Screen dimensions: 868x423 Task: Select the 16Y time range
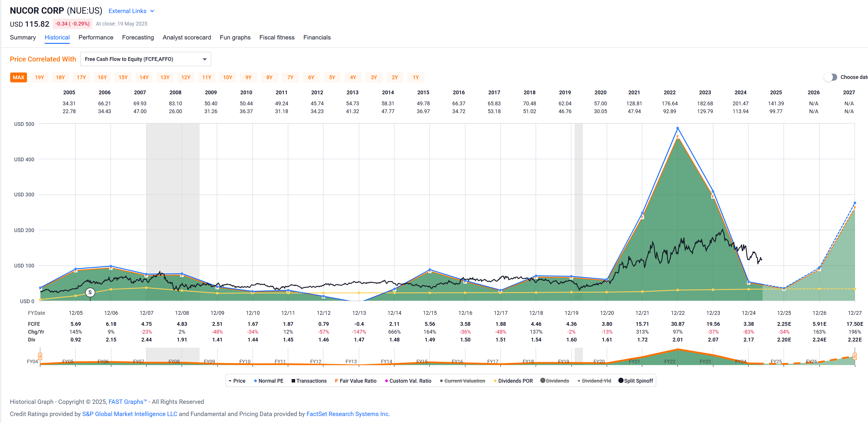point(102,77)
